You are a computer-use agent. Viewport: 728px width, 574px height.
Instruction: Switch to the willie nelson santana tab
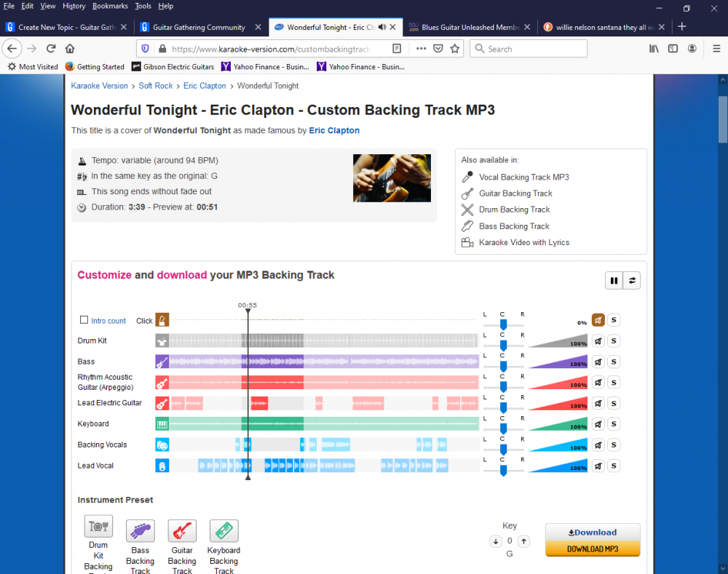click(x=604, y=28)
